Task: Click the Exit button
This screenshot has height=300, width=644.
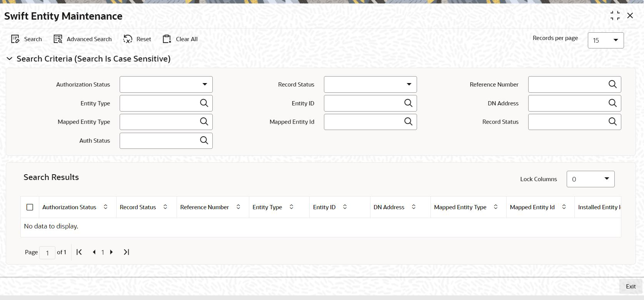Action: point(631,286)
